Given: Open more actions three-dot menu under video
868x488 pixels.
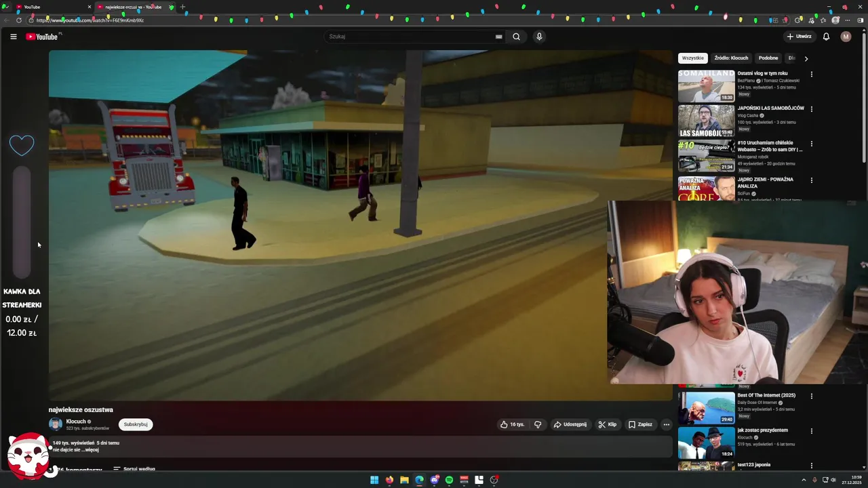Looking at the screenshot, I should 666,424.
